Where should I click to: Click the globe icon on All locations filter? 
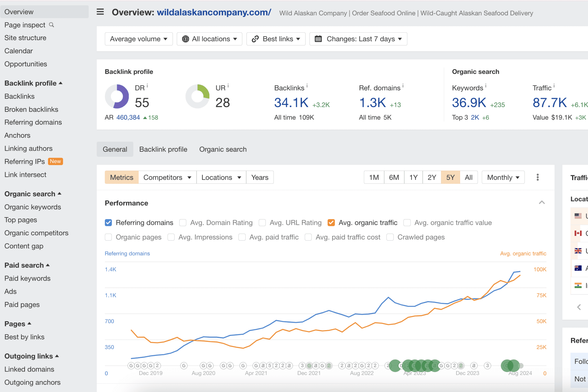coord(186,39)
